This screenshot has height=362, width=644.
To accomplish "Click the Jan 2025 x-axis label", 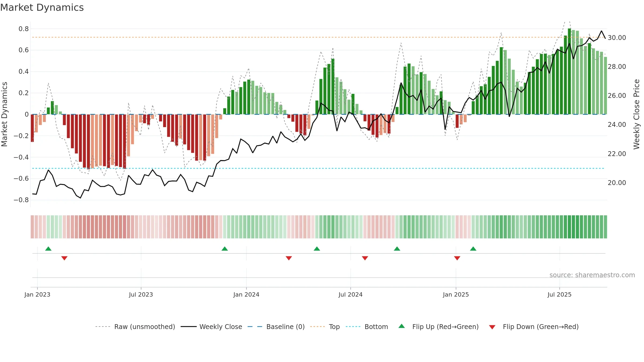I will click(456, 294).
